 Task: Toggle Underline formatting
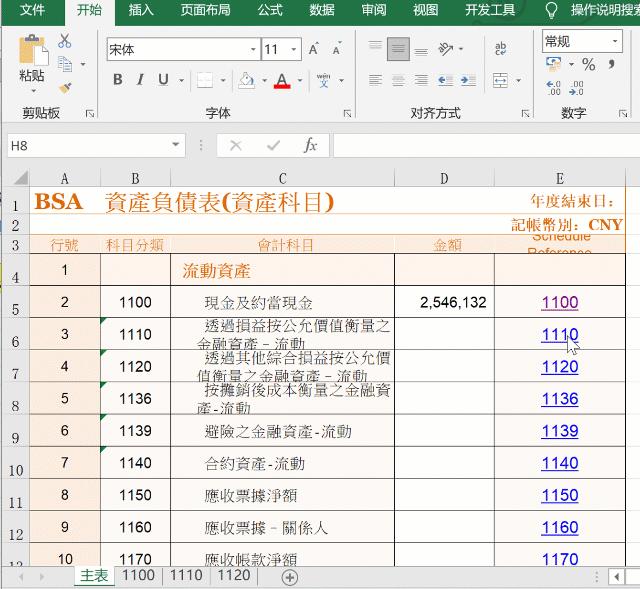point(163,80)
